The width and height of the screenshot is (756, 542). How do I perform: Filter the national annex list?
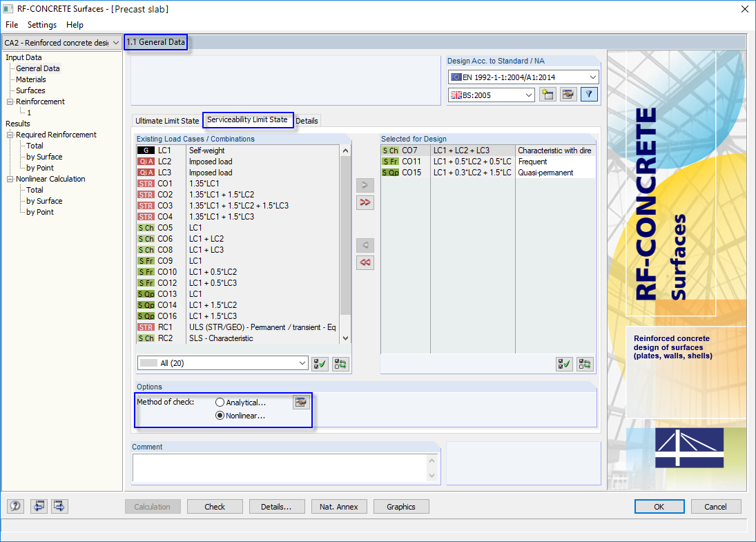pyautogui.click(x=588, y=93)
